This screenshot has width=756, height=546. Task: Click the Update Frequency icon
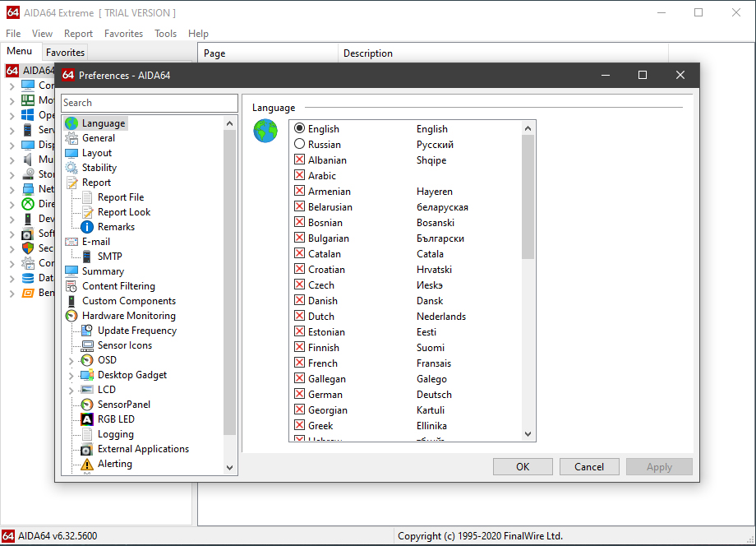87,331
